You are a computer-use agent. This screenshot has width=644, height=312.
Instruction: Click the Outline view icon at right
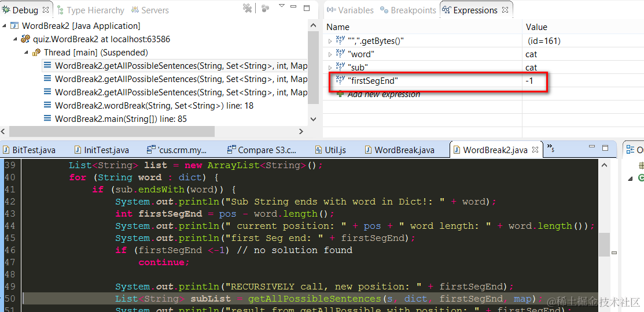[630, 150]
